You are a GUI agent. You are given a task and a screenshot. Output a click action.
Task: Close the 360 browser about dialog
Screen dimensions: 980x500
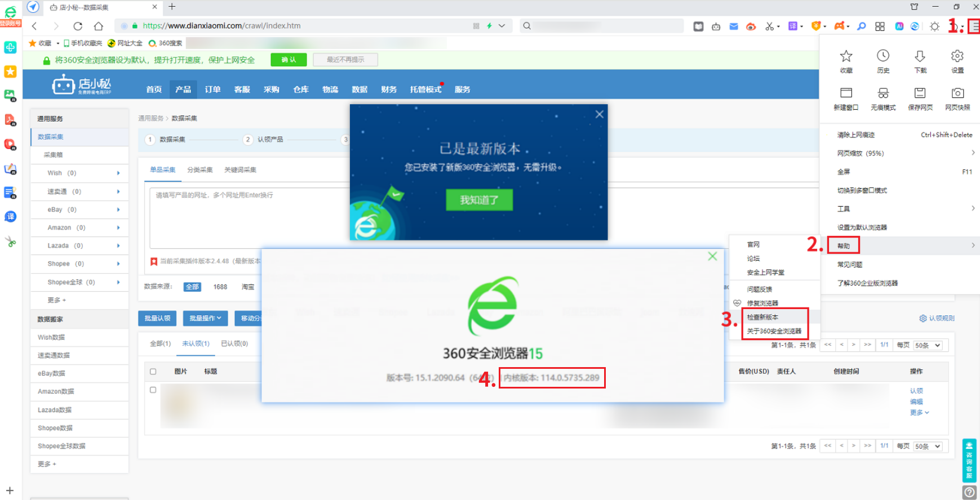point(712,256)
